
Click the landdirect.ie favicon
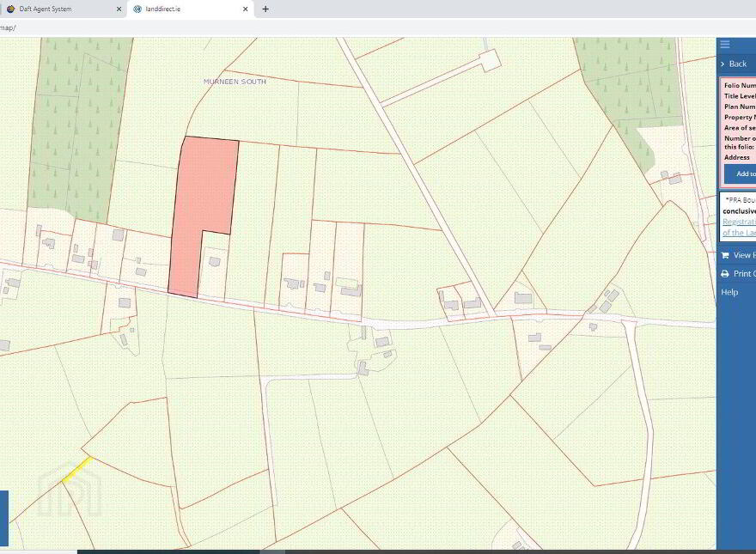pyautogui.click(x=137, y=9)
